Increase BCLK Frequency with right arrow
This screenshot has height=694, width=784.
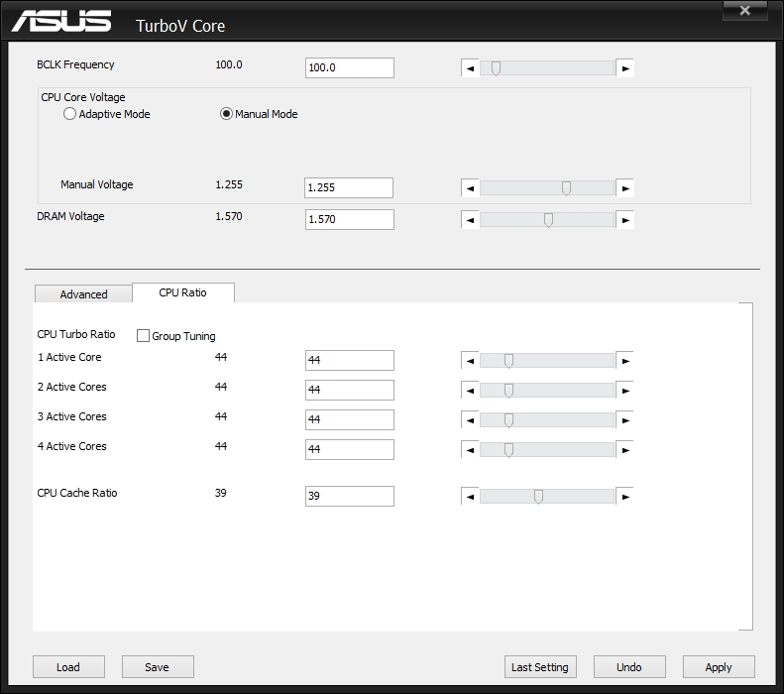tap(625, 68)
